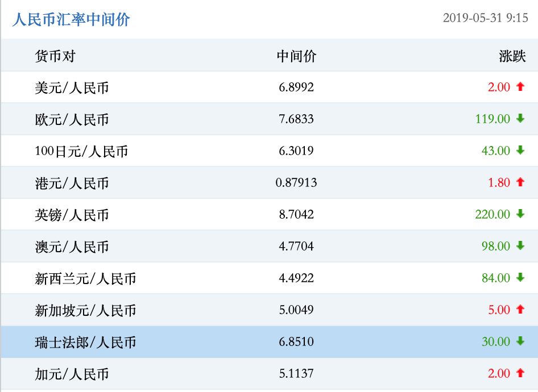The height and width of the screenshot is (392, 538).
Task: Click the green down arrow for 瑞士法郎/人民币
Action: tap(520, 342)
